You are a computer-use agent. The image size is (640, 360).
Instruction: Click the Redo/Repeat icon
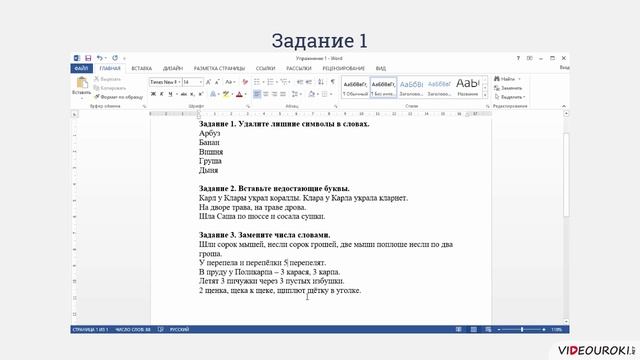(x=115, y=58)
